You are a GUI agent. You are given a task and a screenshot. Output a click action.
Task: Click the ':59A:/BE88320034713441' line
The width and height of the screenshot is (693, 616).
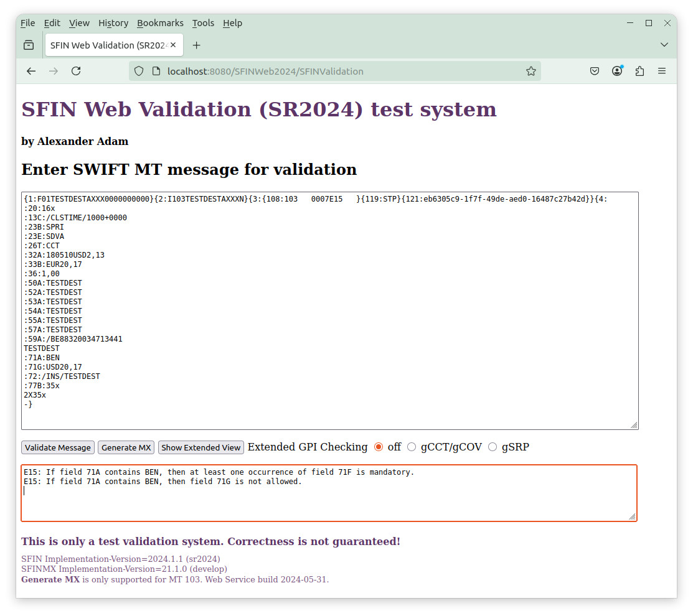coord(73,338)
